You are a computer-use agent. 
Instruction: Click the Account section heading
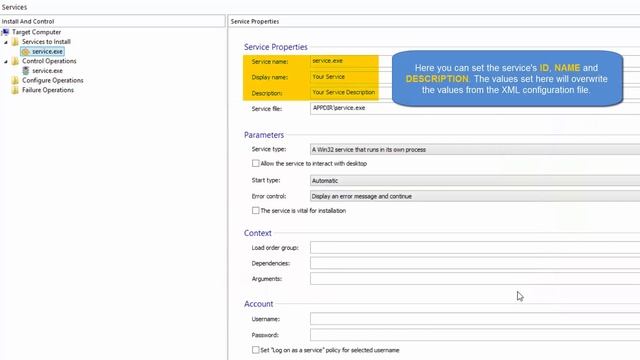coord(258,304)
